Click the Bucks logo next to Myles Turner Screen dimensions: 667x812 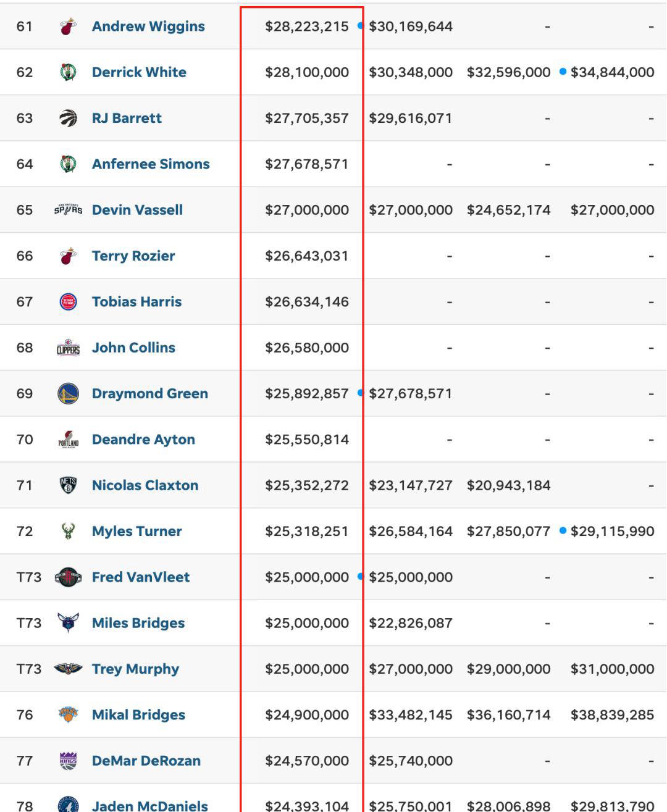(68, 531)
